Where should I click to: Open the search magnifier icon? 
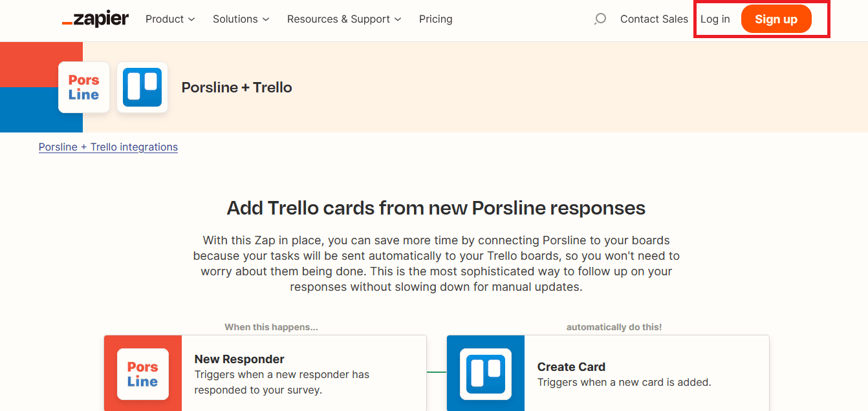tap(600, 19)
